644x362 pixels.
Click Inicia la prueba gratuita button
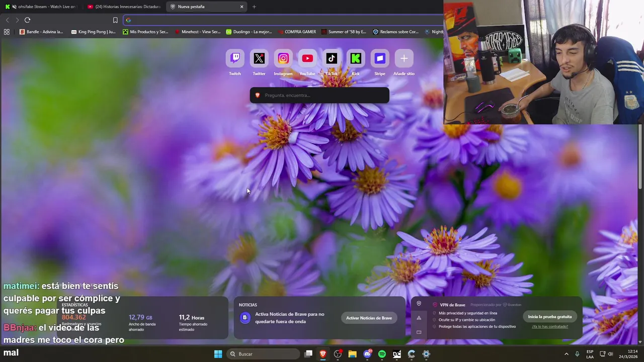pyautogui.click(x=550, y=317)
